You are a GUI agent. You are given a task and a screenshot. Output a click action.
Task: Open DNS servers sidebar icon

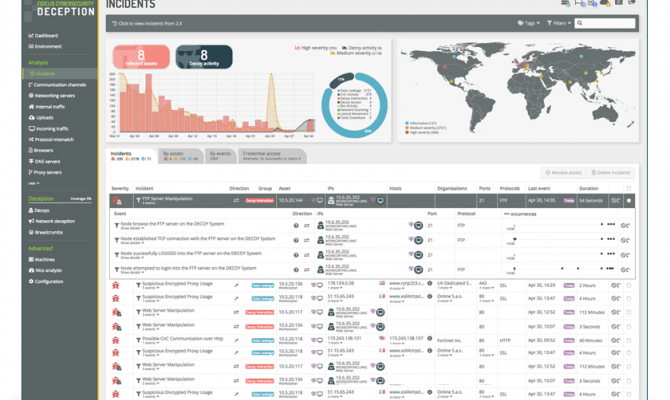[31, 161]
